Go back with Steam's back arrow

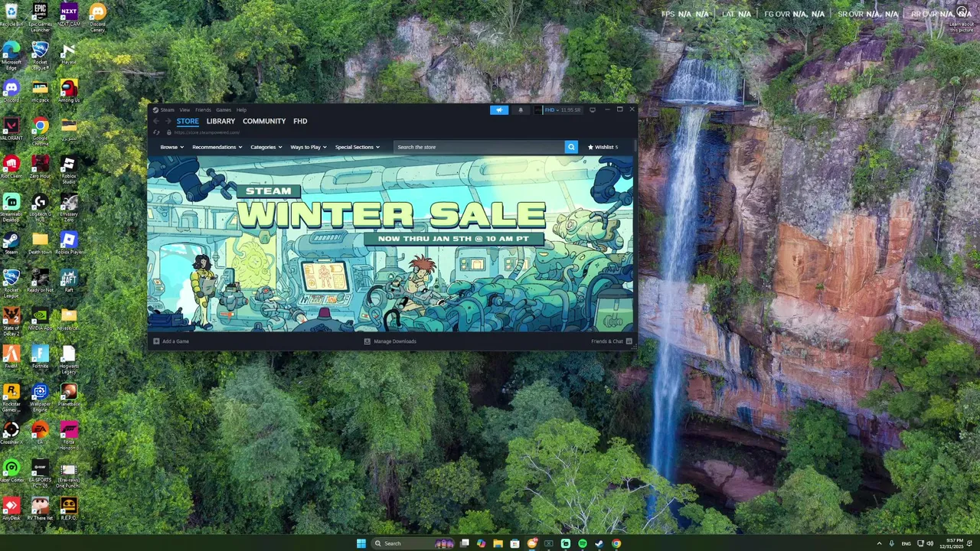tap(155, 121)
